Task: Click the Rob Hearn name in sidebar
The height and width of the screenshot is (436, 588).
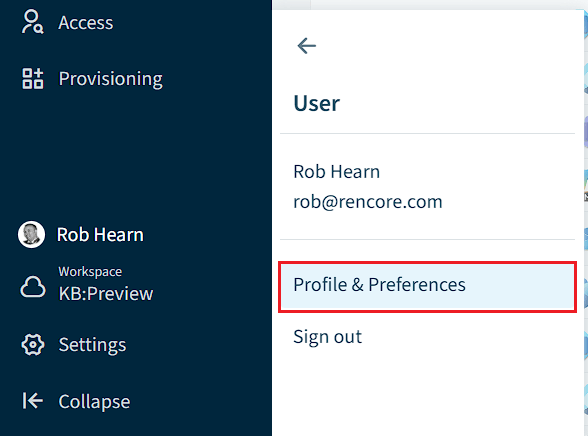Action: [x=100, y=235]
